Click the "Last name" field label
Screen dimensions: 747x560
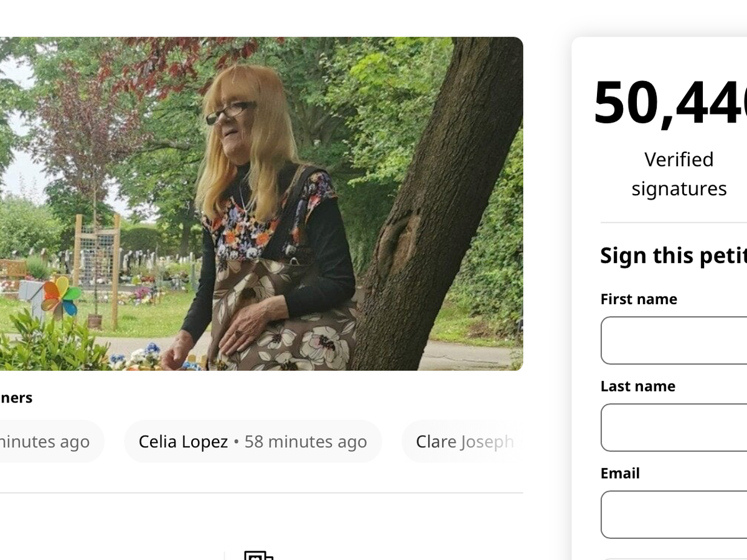(x=638, y=386)
